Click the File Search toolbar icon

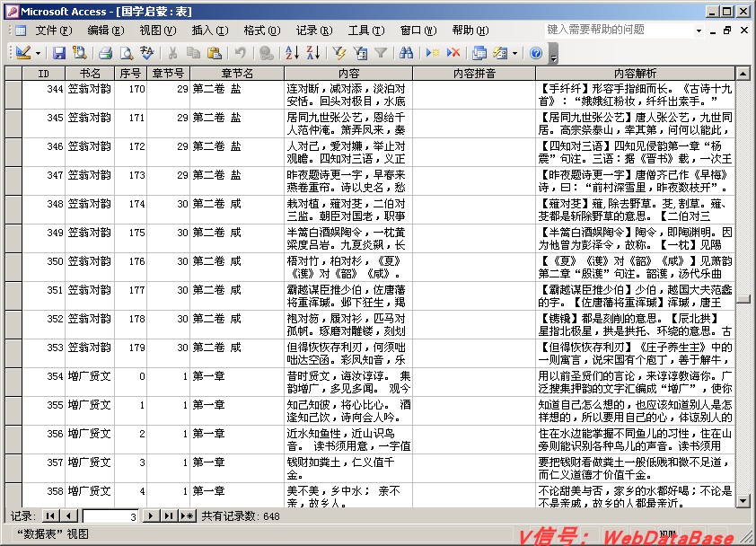point(79,53)
